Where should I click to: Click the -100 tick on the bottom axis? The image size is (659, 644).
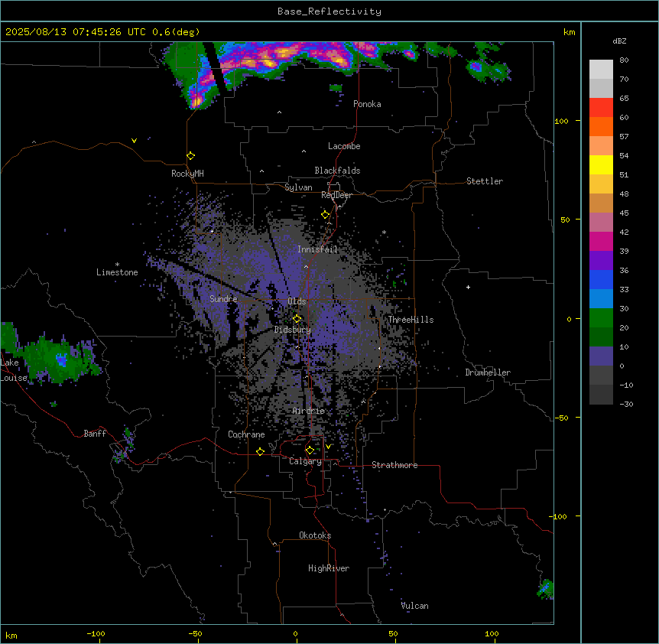(96, 633)
